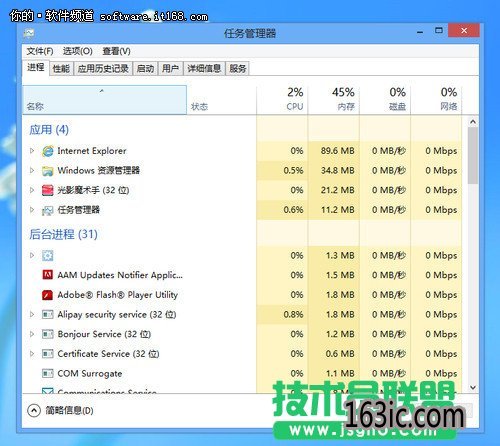500x446 pixels.
Task: Select the COM Surrogate process name
Action: click(x=90, y=374)
